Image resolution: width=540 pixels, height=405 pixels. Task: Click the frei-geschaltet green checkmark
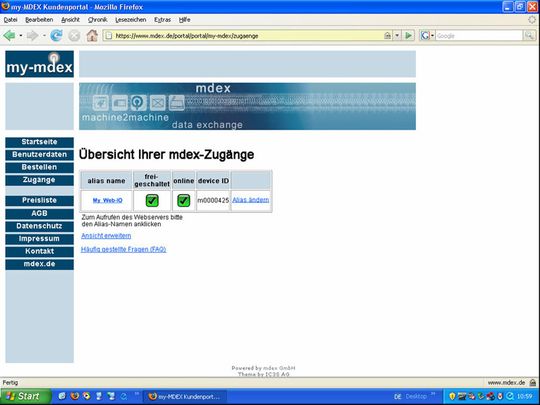(x=152, y=200)
